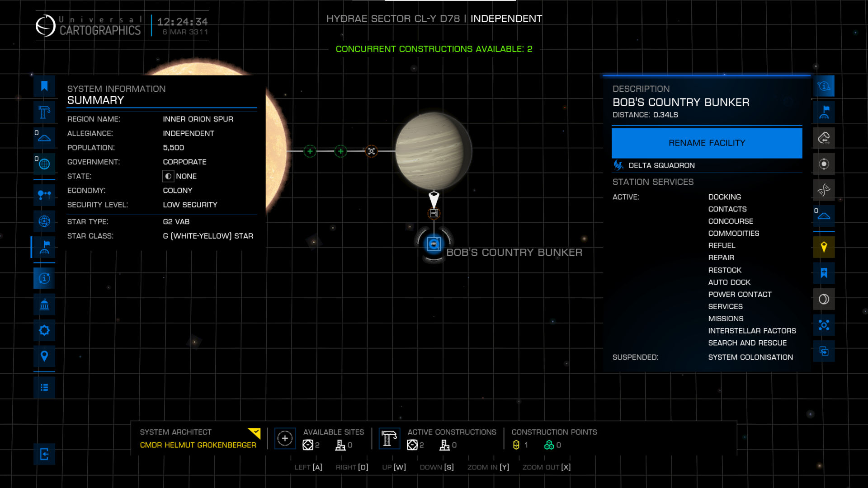Click the yellow location marker icon
Image resolution: width=868 pixels, height=488 pixels.
(824, 247)
